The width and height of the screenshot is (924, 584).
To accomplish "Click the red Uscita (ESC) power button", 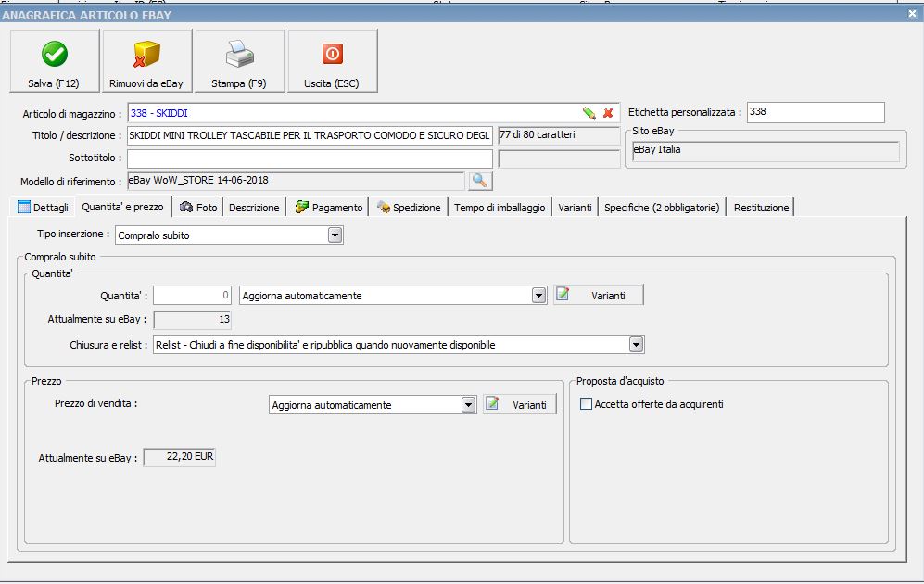I will pyautogui.click(x=332, y=60).
